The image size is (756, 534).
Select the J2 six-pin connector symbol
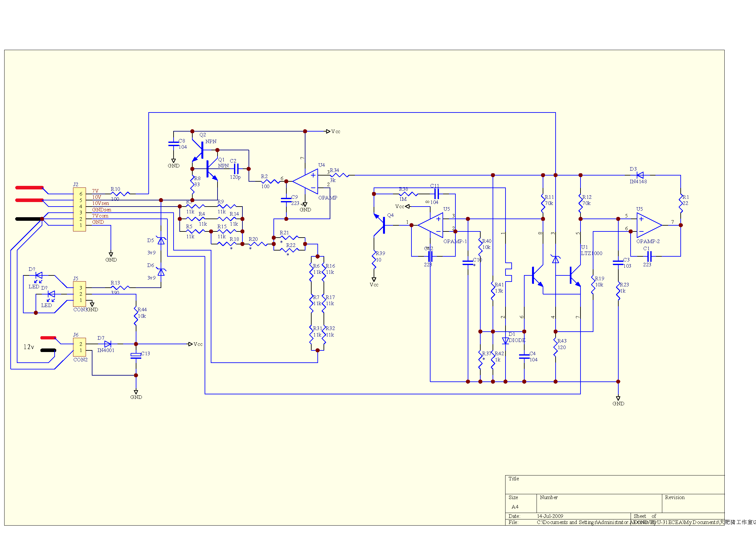pyautogui.click(x=80, y=209)
